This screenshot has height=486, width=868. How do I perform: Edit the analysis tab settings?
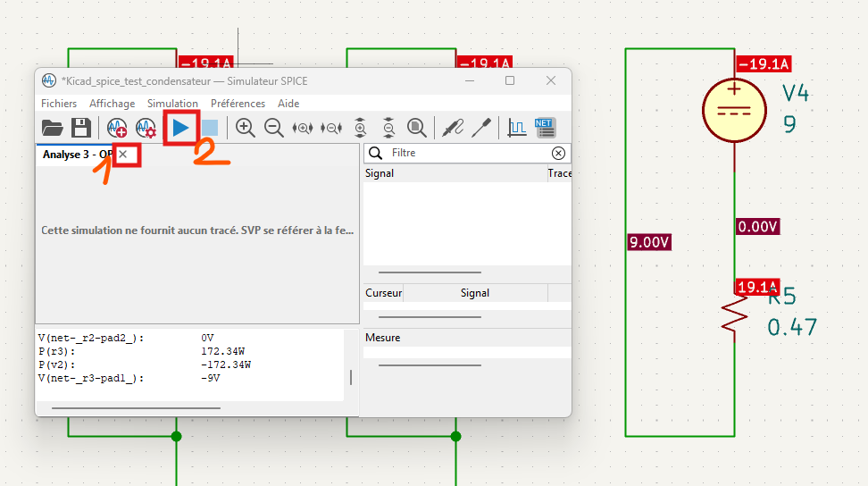point(146,128)
